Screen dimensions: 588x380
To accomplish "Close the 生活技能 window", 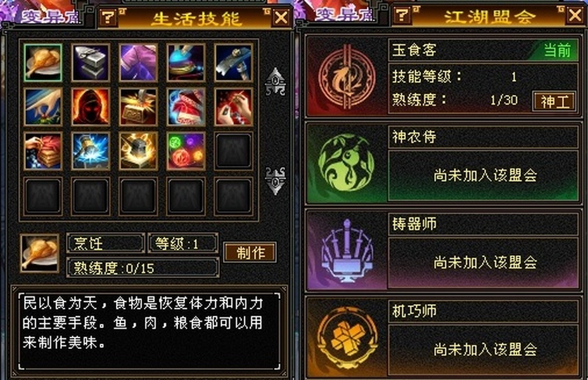I will tap(281, 17).
